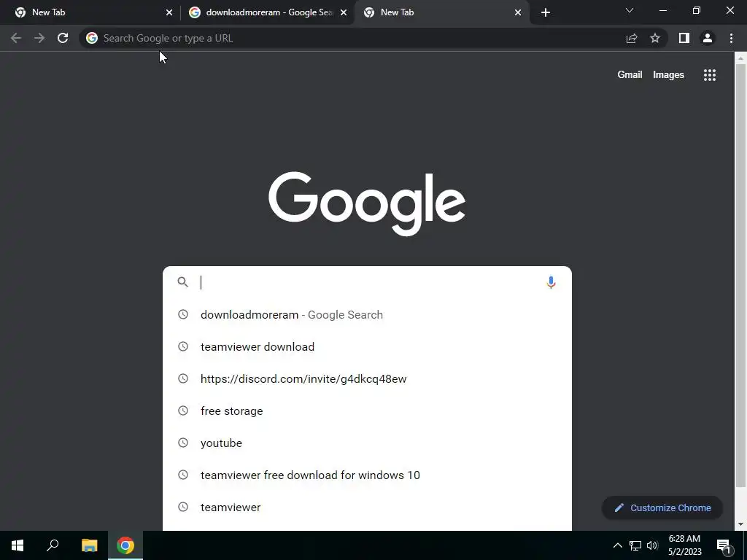Reload the current page
Viewport: 747px width, 560px height.
tap(63, 38)
